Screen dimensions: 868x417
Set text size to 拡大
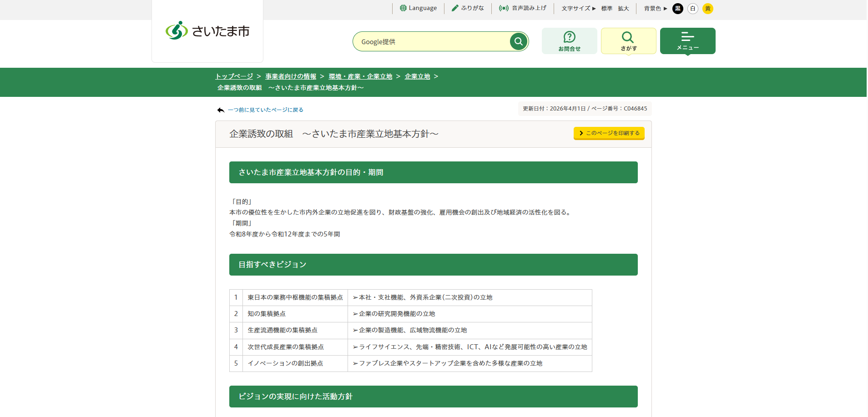(623, 9)
